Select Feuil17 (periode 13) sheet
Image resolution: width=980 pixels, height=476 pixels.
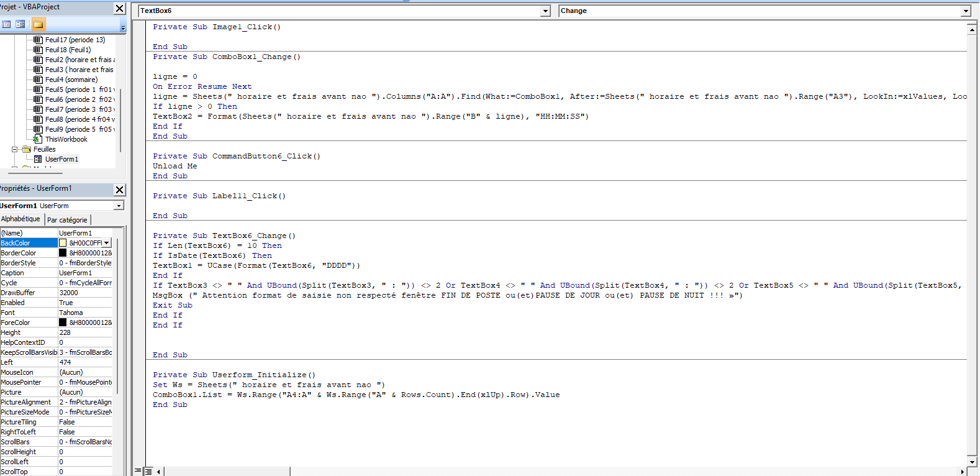[75, 40]
